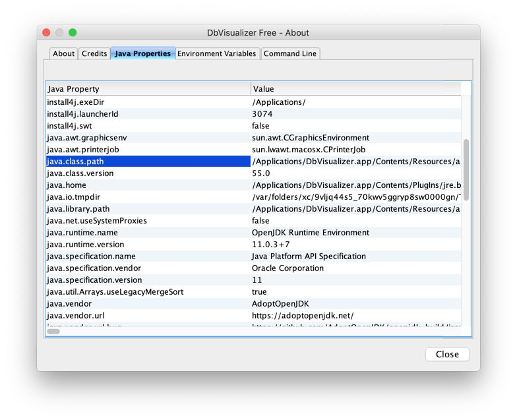Viewport: 517px width, 420px height.
Task: Click the horizontal scrollbar thumb
Action: (x=53, y=331)
